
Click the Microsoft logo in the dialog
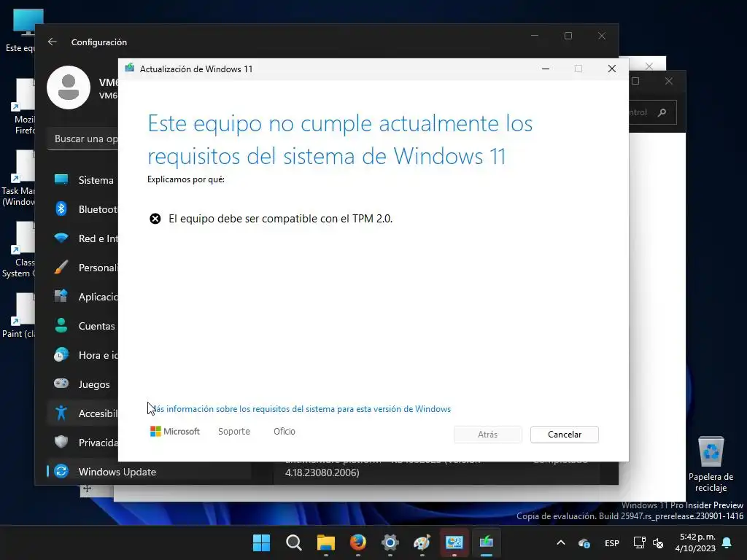coord(175,432)
